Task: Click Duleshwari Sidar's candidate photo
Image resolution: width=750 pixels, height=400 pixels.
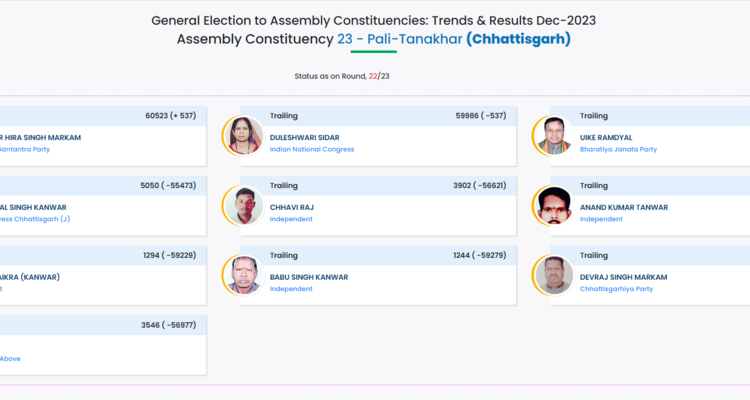Action: pos(244,136)
